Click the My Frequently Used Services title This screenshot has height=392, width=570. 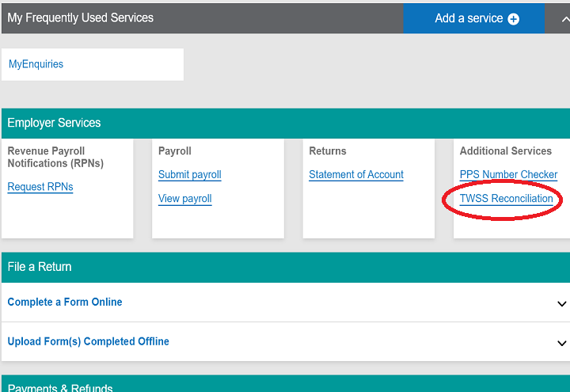click(x=81, y=17)
